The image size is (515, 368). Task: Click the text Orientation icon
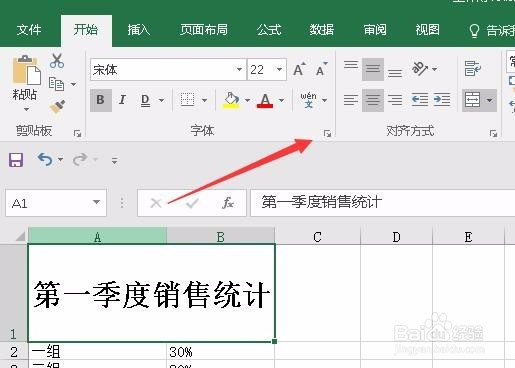point(420,69)
